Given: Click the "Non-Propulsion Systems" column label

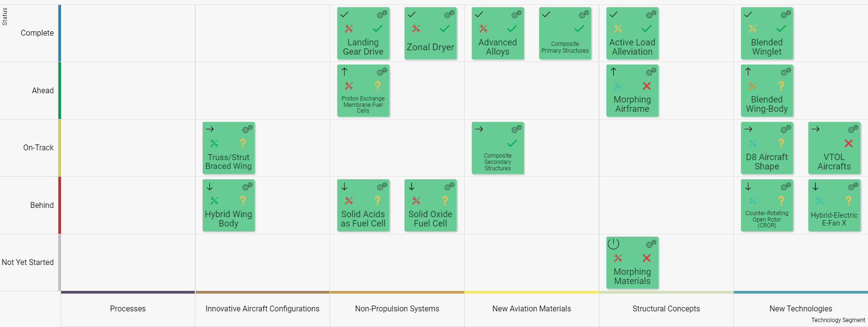Looking at the screenshot, I should [x=397, y=309].
